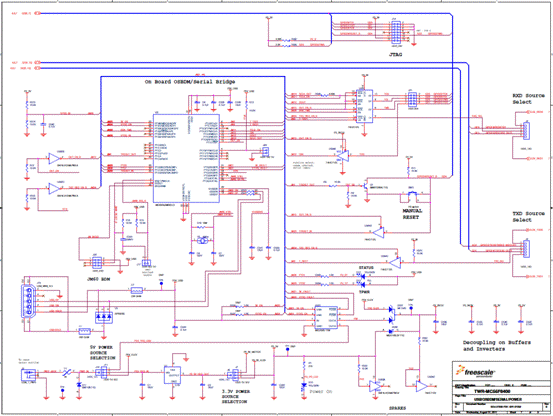Click the green Power On LED symbol
Screen dimensions: 553x416
tap(304, 387)
